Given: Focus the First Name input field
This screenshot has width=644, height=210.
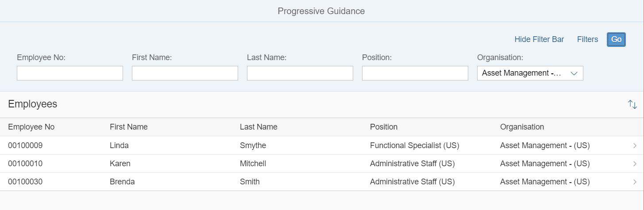Looking at the screenshot, I should [185, 73].
